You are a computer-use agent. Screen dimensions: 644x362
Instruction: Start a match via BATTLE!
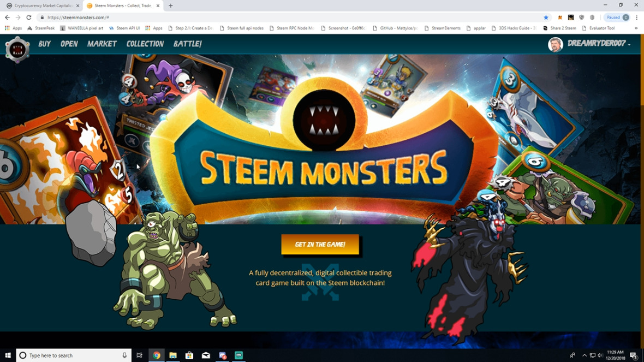[x=187, y=44]
